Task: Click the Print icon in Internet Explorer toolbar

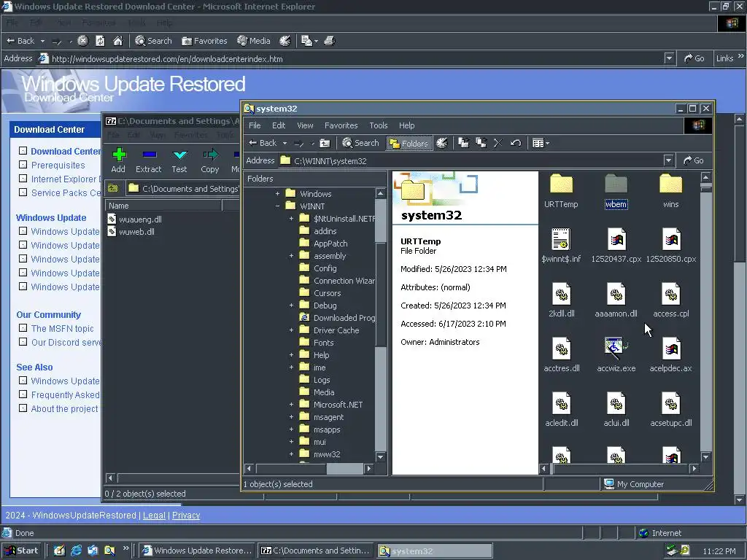Action: (x=329, y=41)
